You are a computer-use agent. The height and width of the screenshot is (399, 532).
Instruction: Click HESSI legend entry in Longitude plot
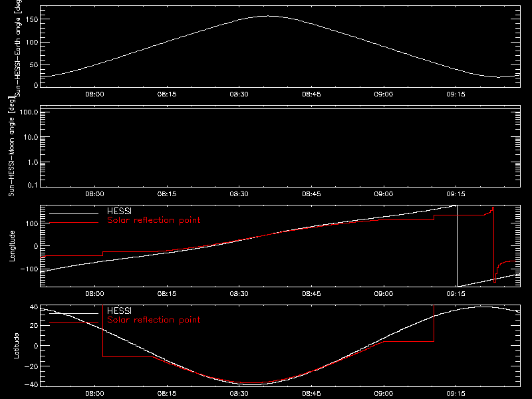click(x=119, y=211)
